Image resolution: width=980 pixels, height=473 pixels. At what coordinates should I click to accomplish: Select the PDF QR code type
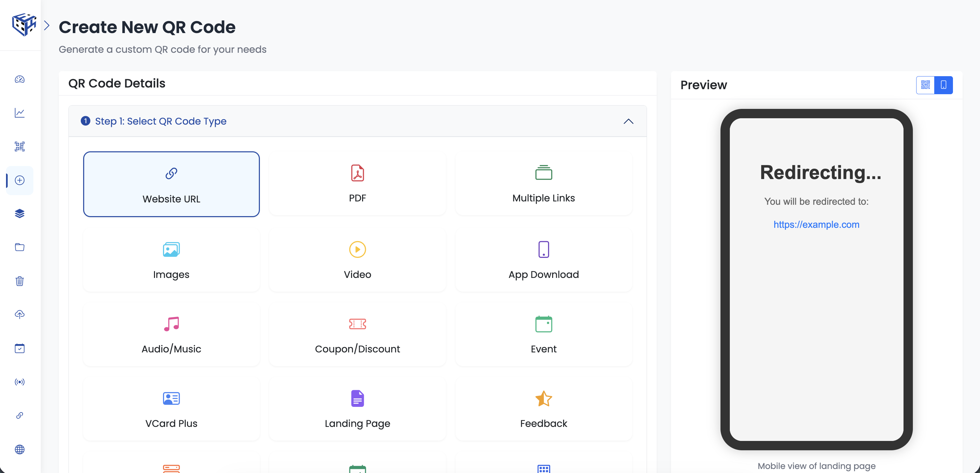(357, 184)
